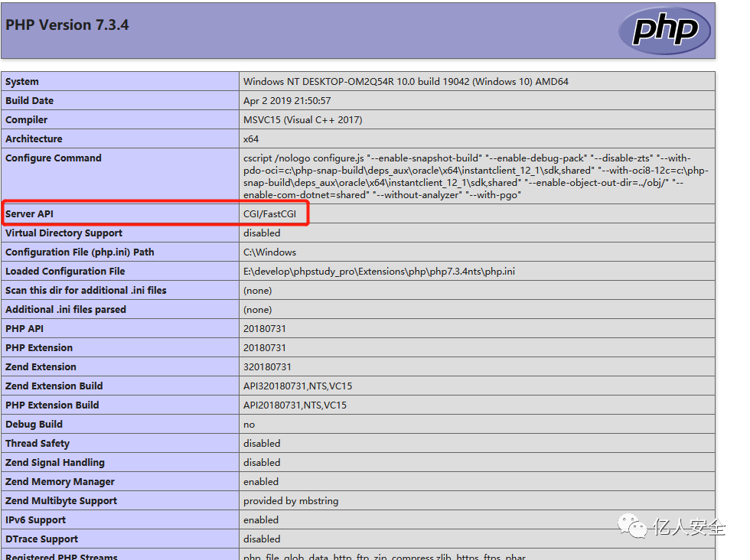
Task: Select the Server API label
Action: [29, 213]
